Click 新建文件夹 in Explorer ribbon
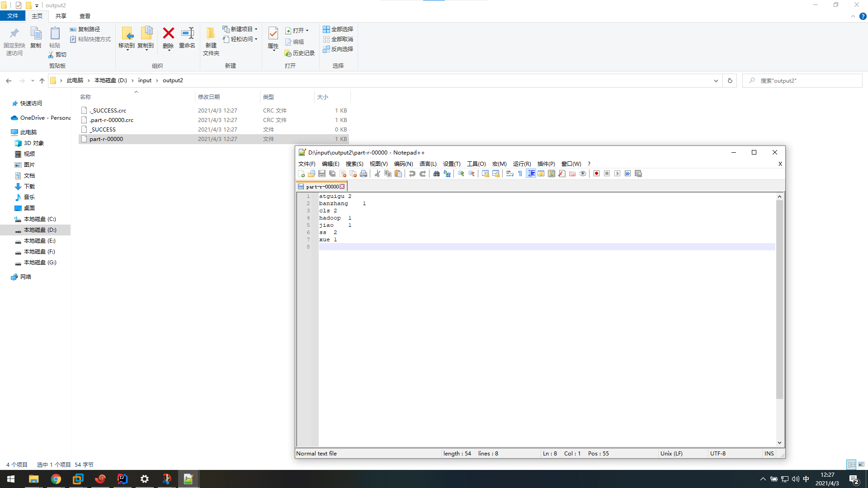Image resolution: width=868 pixels, height=488 pixels. point(211,42)
